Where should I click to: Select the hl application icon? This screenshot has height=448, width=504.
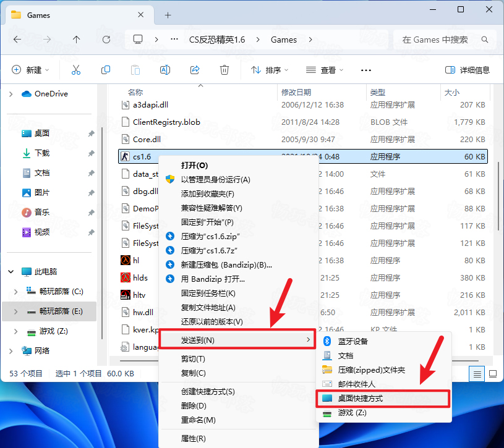pos(126,260)
